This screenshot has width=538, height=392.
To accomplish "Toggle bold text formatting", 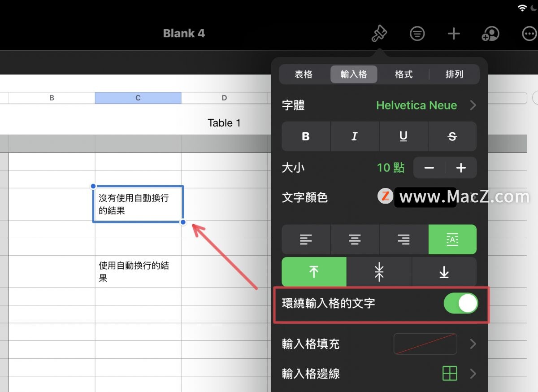I will [306, 136].
